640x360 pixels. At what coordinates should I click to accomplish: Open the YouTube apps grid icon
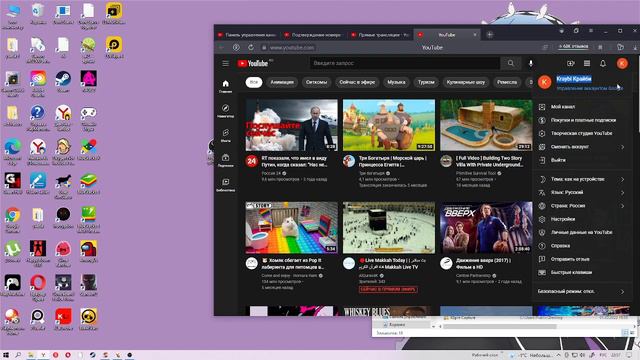pyautogui.click(x=587, y=63)
